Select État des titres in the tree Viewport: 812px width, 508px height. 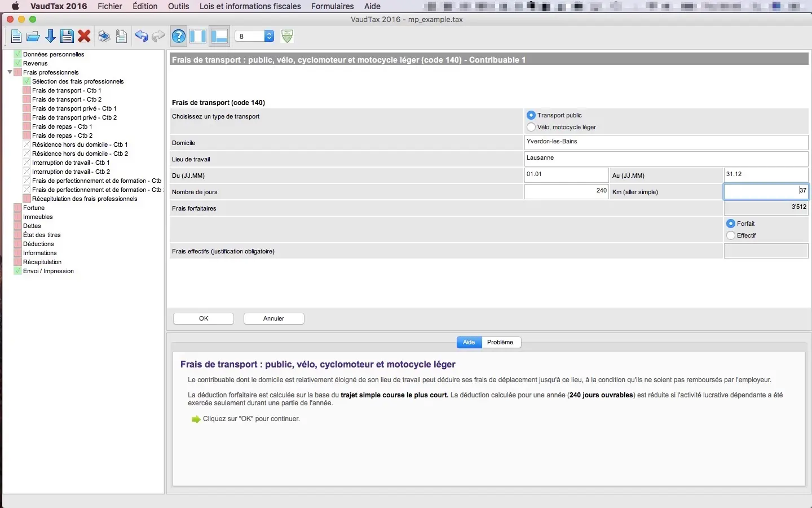pos(42,235)
